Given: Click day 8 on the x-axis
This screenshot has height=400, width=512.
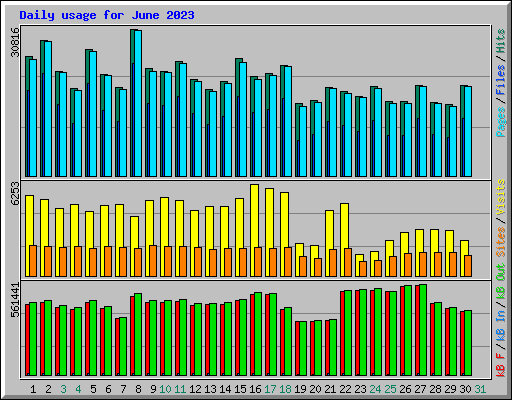Looking at the screenshot, I should pyautogui.click(x=138, y=389).
